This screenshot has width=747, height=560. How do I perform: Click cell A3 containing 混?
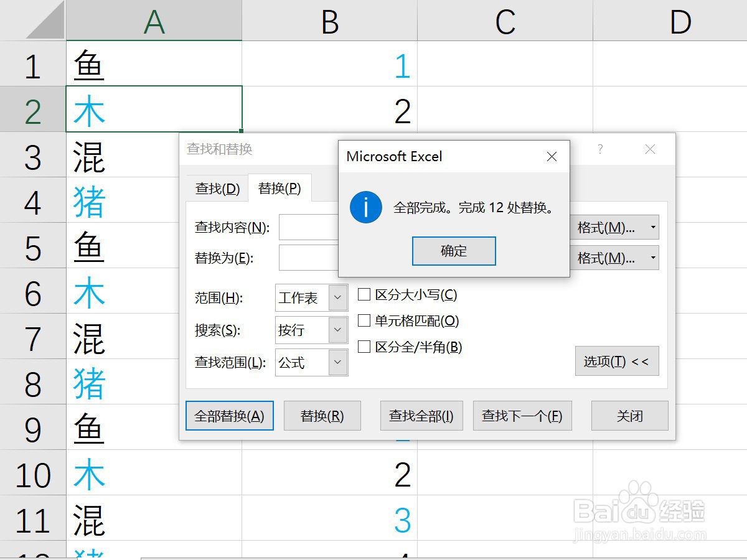[122, 155]
